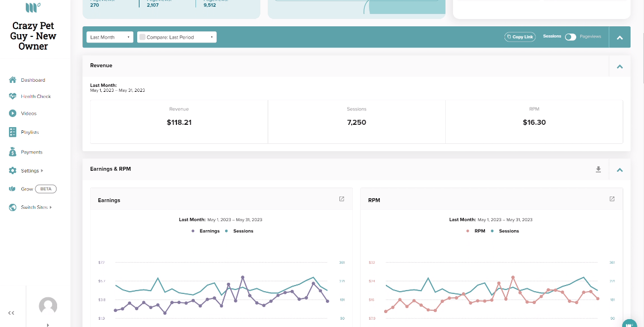Download the Earnings & RPM data

(599, 169)
